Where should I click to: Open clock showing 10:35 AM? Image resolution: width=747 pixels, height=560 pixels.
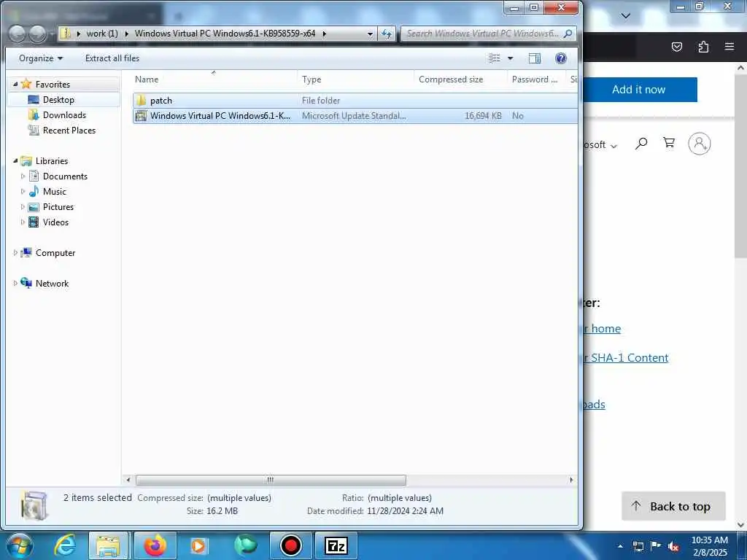(709, 546)
